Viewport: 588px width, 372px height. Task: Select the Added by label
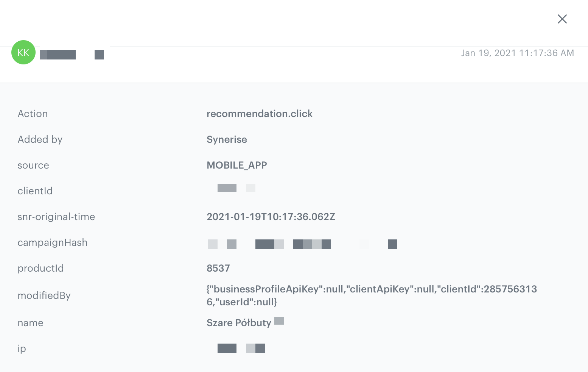[x=40, y=139]
